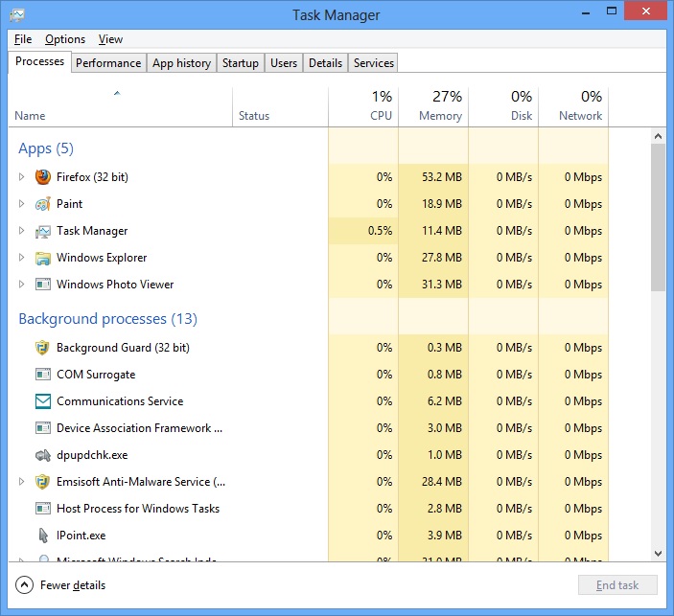
Task: Click the Host Process for Windows Tasks icon
Action: tap(42, 509)
